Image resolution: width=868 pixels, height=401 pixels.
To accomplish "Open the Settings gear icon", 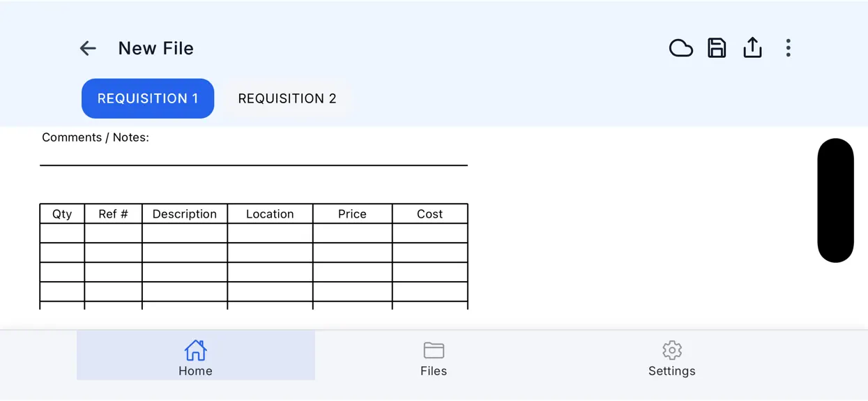I will [672, 350].
